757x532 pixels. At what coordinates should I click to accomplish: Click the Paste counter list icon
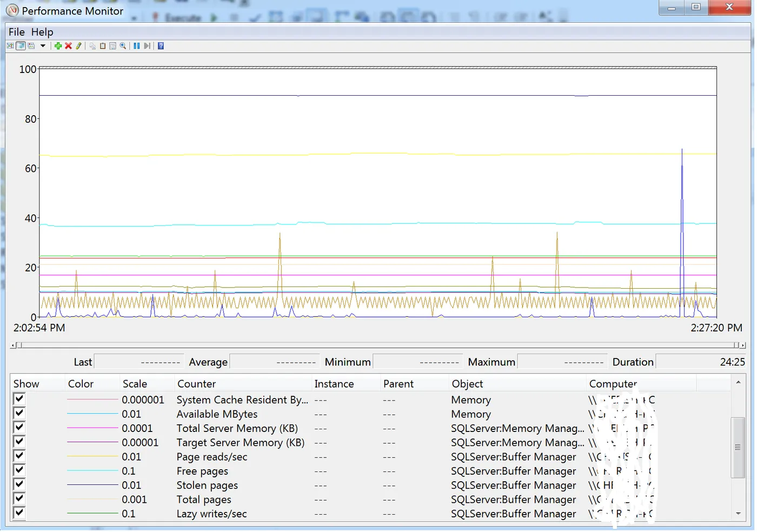(x=102, y=46)
